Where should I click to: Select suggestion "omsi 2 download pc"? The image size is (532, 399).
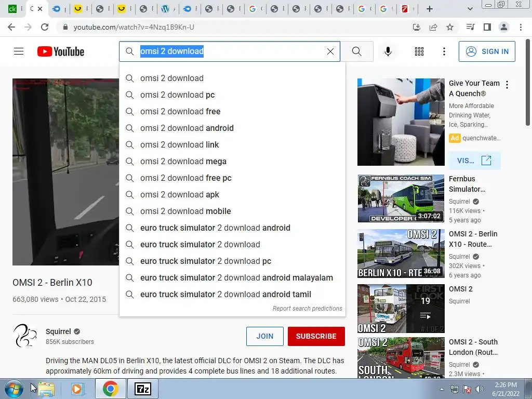232,95
